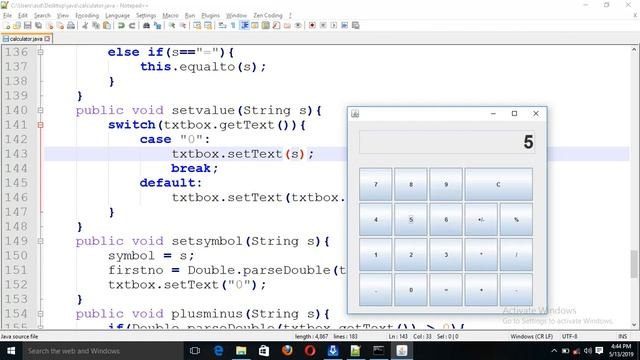
Task: Open the Encoding menu
Action: (x=87, y=16)
